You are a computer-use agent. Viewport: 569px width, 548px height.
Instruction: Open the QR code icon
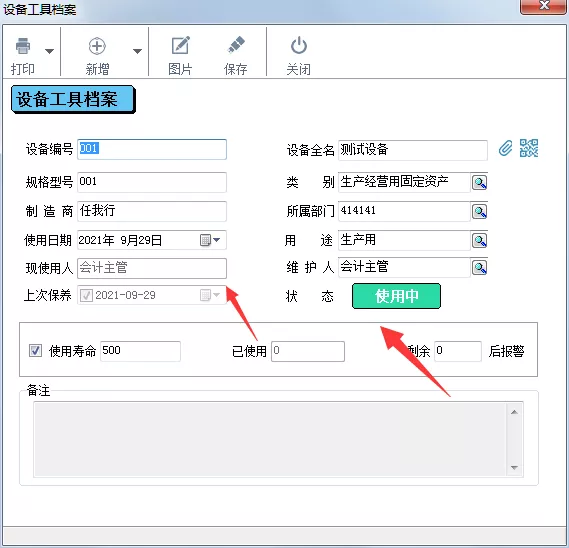[529, 148]
